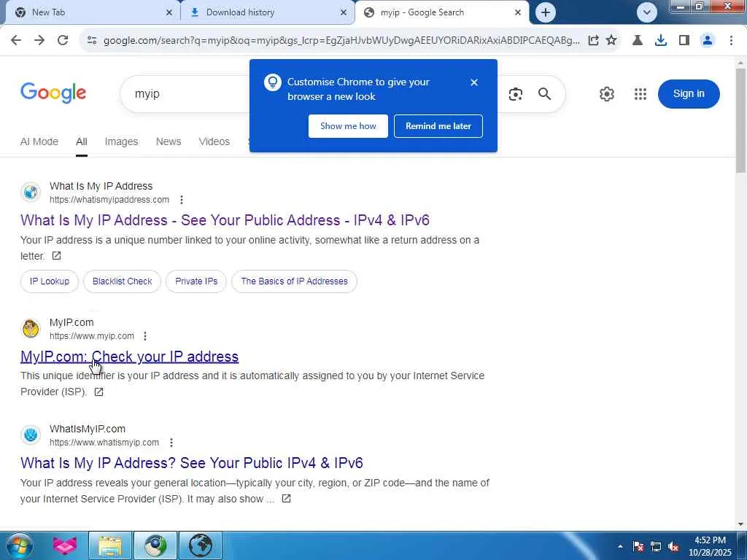Open What Is My IP Address - See Your Public Address link
The image size is (747, 560).
(225, 220)
